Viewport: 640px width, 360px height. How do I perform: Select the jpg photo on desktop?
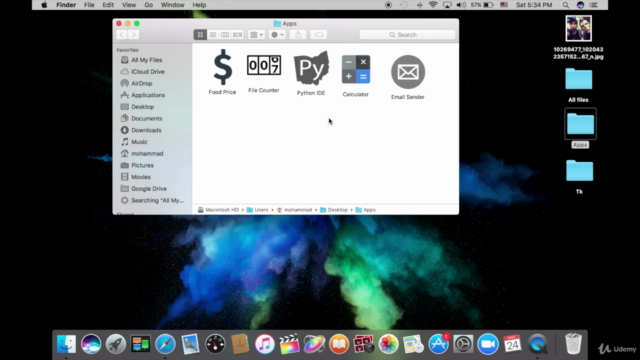click(579, 28)
